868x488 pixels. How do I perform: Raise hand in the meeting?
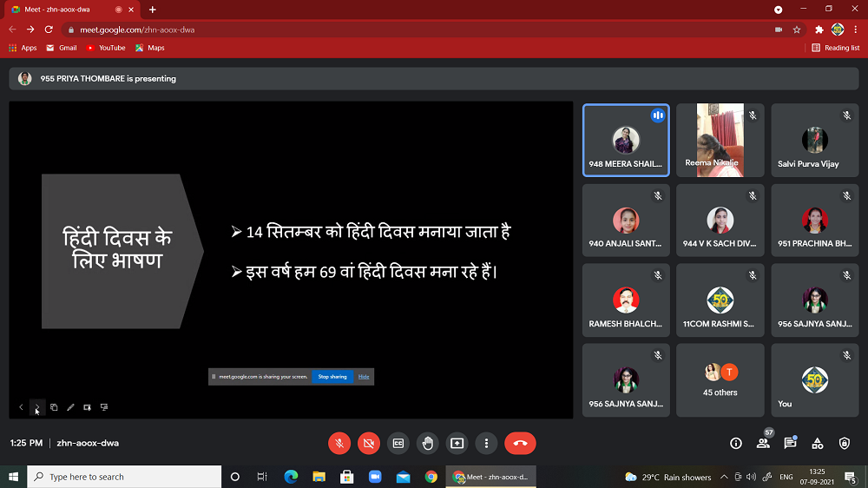point(428,443)
